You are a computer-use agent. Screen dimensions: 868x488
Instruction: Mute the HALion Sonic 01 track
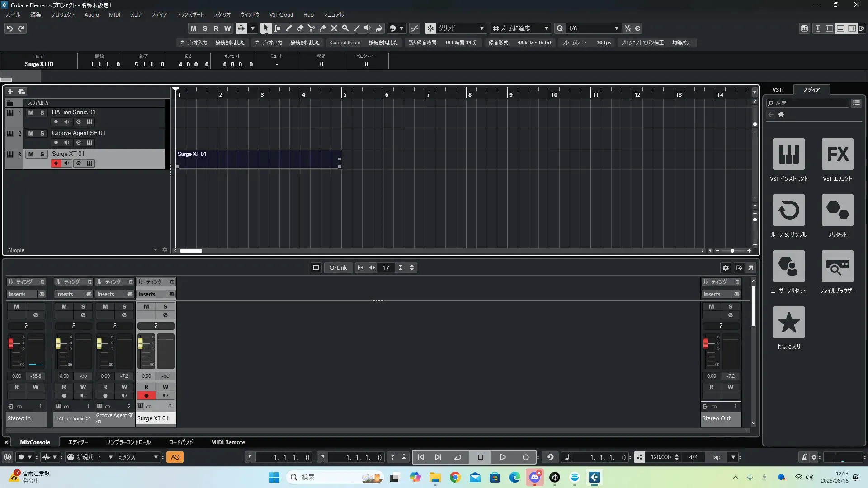click(31, 113)
